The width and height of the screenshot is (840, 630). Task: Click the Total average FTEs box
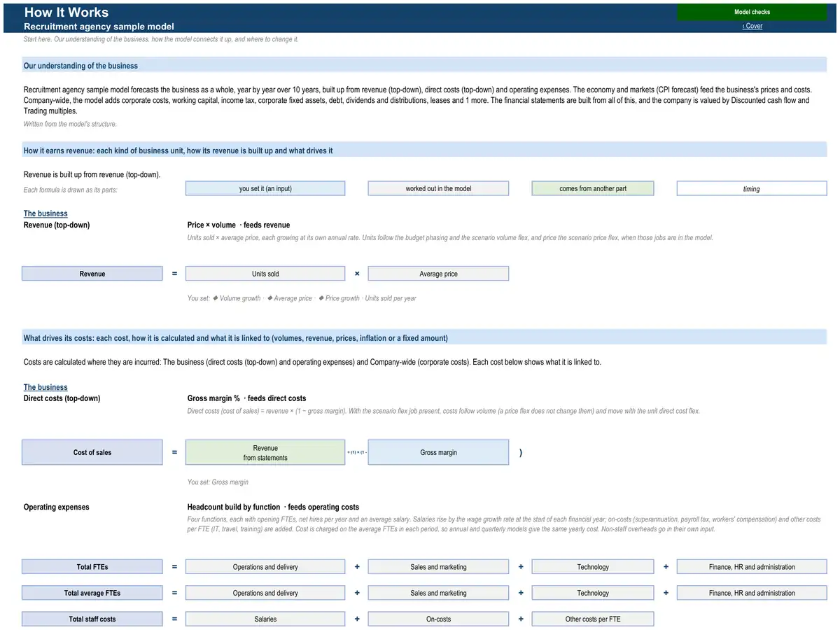[x=92, y=593]
